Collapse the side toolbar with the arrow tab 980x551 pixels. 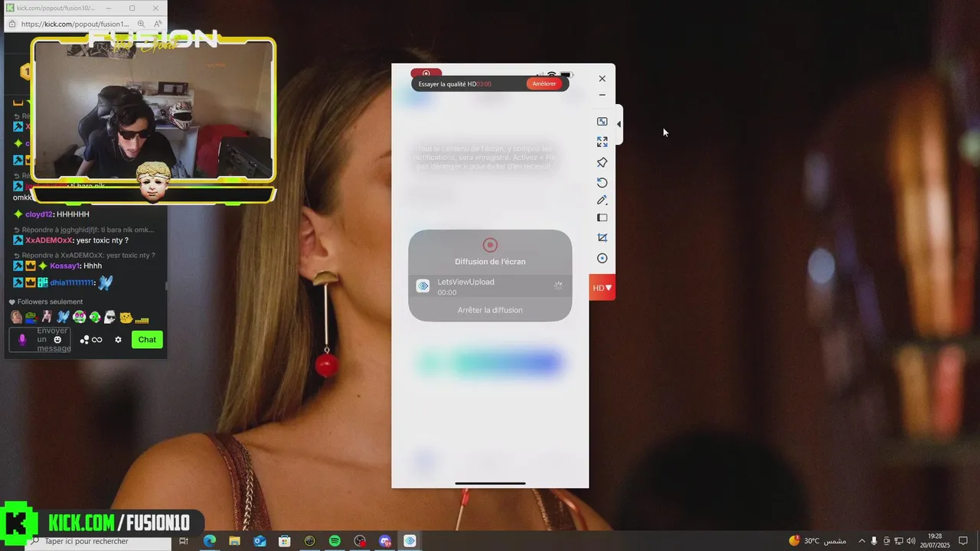click(x=619, y=124)
